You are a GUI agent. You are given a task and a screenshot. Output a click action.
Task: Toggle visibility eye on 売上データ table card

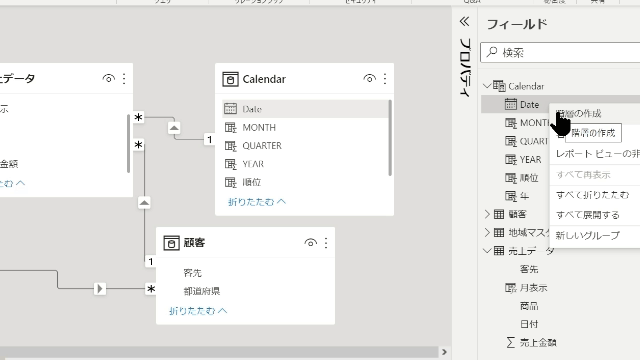pos(109,78)
